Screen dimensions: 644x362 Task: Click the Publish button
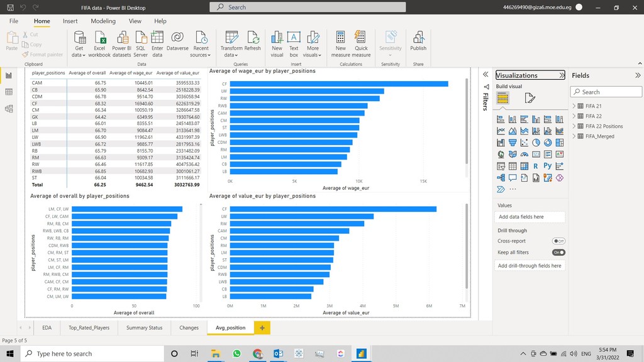click(x=418, y=41)
